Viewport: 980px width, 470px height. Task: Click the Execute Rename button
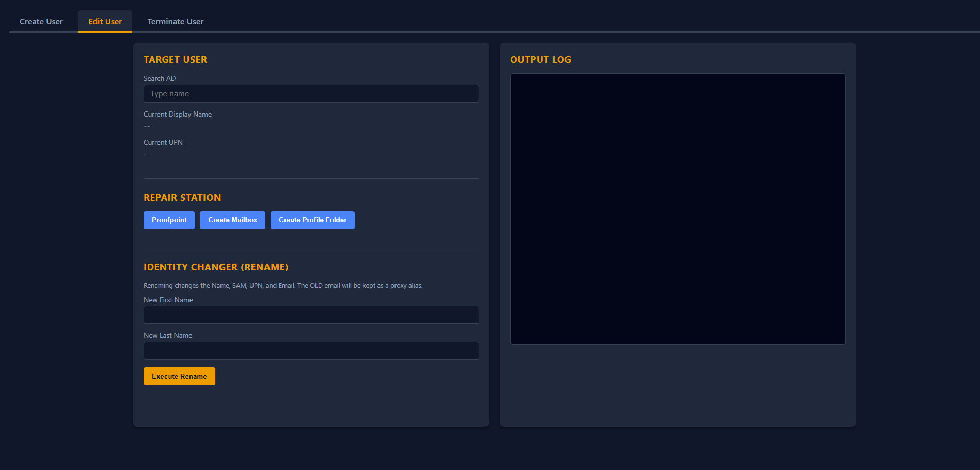coord(179,377)
